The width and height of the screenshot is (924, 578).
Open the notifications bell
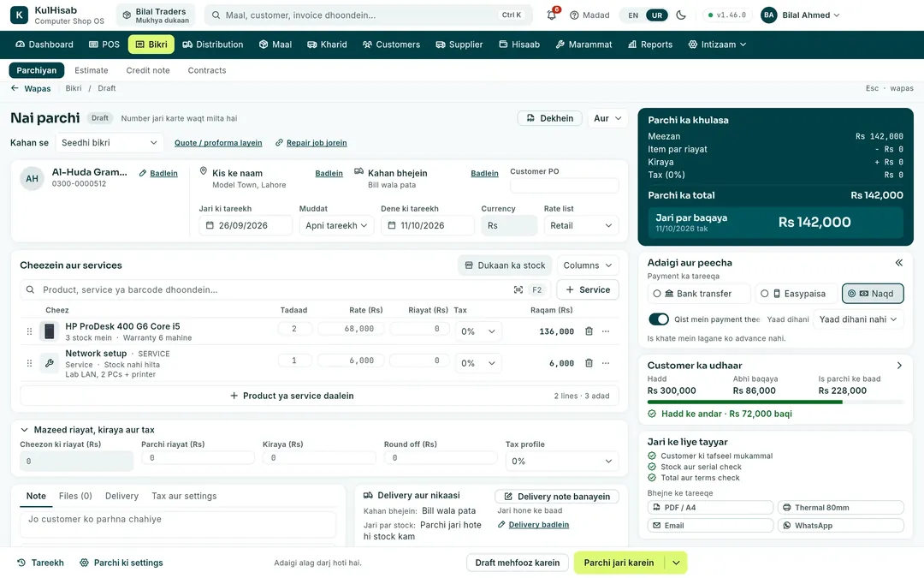pyautogui.click(x=552, y=15)
